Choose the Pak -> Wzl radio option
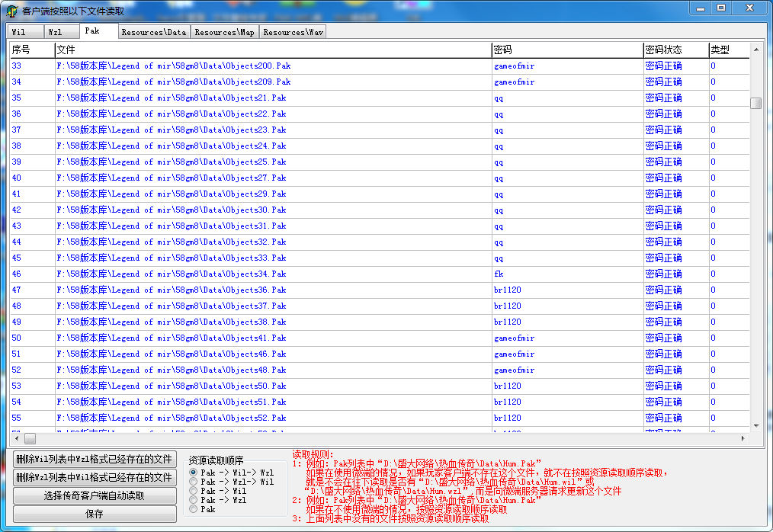This screenshot has width=773, height=532. pos(194,501)
